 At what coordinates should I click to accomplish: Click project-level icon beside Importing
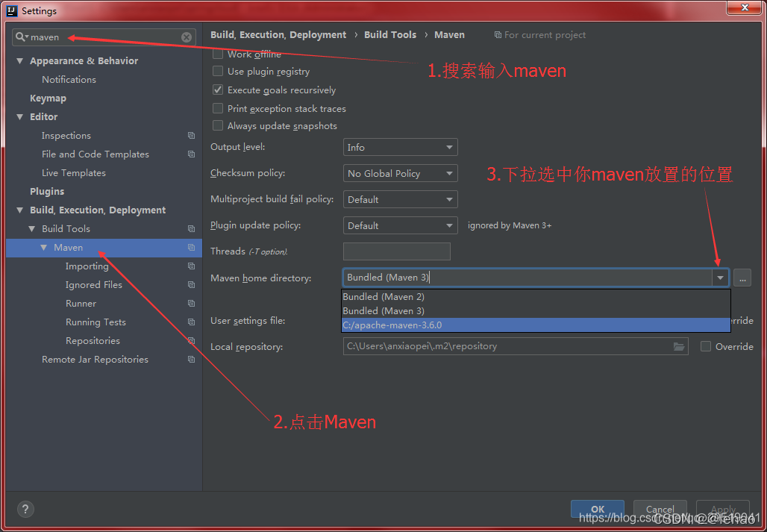191,266
